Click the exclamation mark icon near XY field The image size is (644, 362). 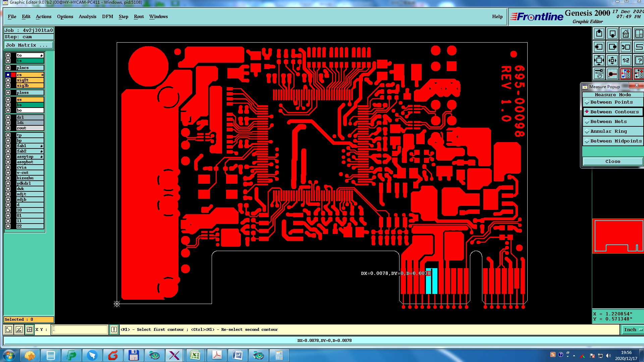[114, 329]
